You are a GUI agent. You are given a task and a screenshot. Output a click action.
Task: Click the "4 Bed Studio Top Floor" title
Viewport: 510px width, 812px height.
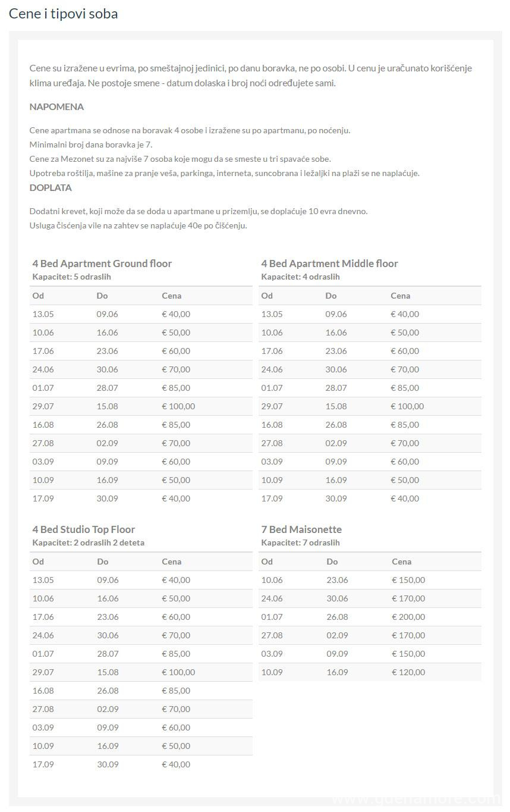pyautogui.click(x=83, y=529)
